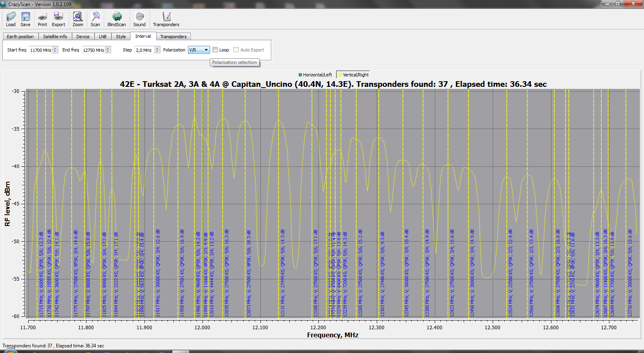The width and height of the screenshot is (644, 353).
Task: Click the 12423 MHz transponder label
Action: click(x=452, y=273)
